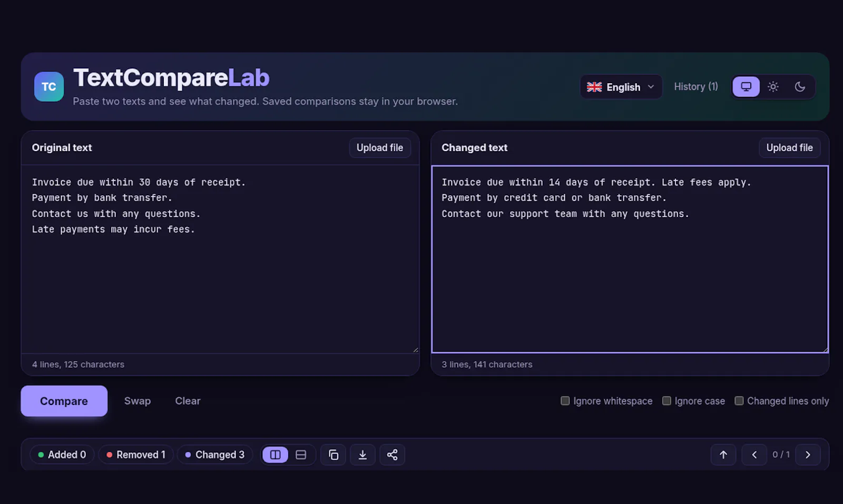Click the Swap button

pos(138,401)
